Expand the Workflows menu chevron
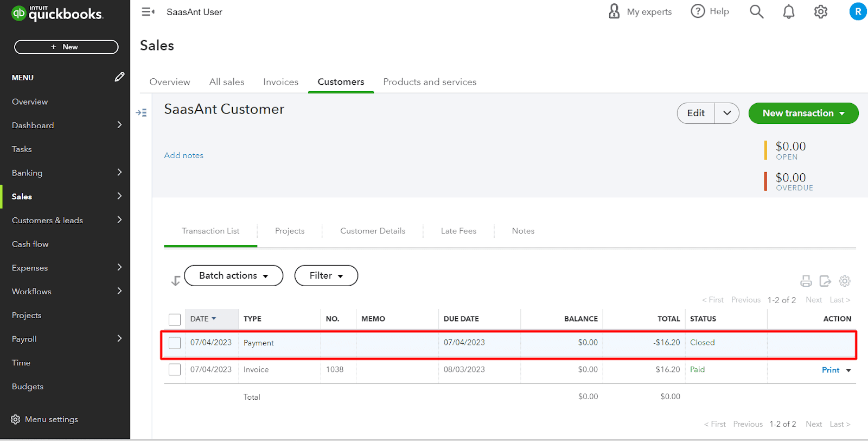Viewport: 868px width, 441px height. [x=119, y=291]
